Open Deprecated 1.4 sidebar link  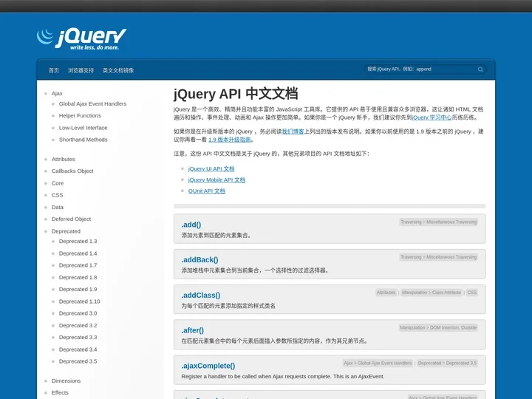[x=78, y=253]
